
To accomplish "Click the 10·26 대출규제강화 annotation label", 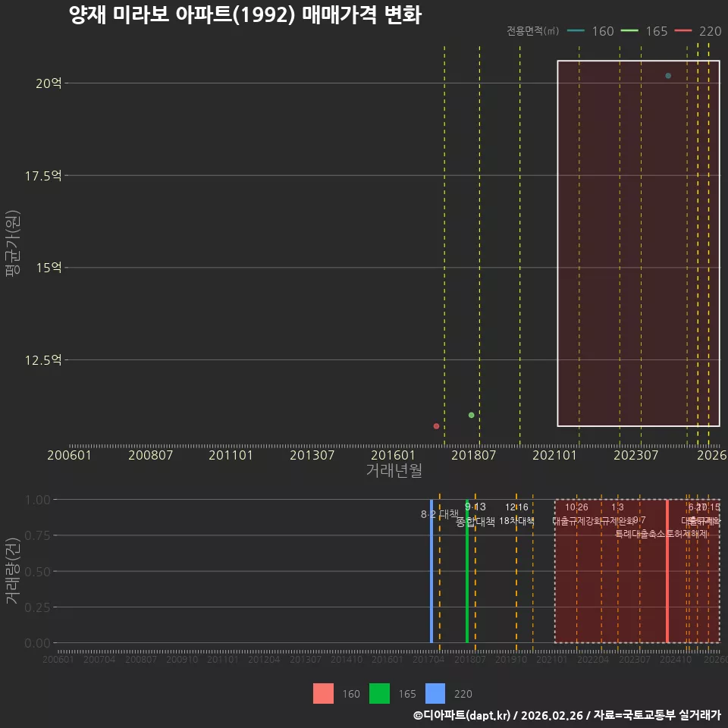I will pos(576,514).
